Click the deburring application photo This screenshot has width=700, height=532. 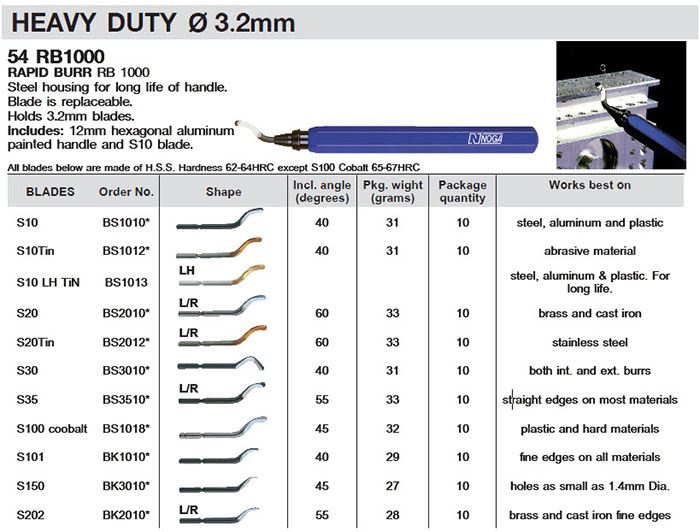[x=621, y=105]
